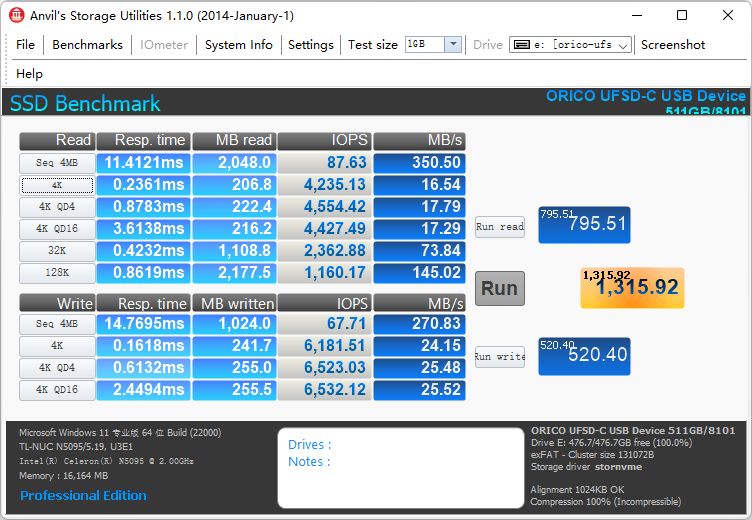Click the write 4K test button
The height and width of the screenshot is (520, 752).
point(57,345)
